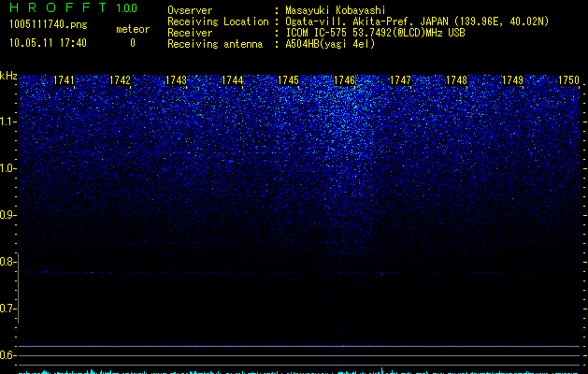The image size is (588, 374).
Task: Click the 0.8 kHz axis label
Action: point(7,262)
